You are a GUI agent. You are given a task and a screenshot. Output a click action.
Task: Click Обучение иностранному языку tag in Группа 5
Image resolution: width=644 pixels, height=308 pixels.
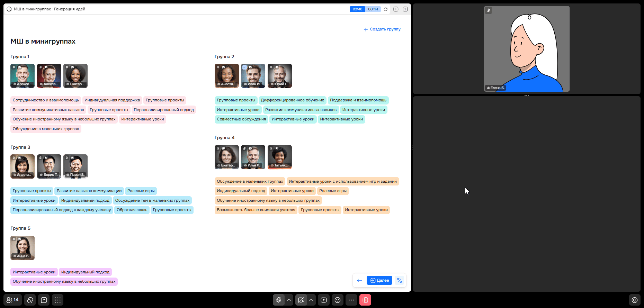pos(64,281)
